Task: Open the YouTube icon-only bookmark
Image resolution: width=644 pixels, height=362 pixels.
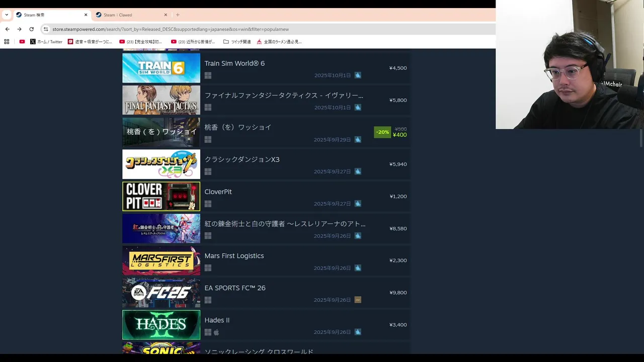Action: (22, 42)
